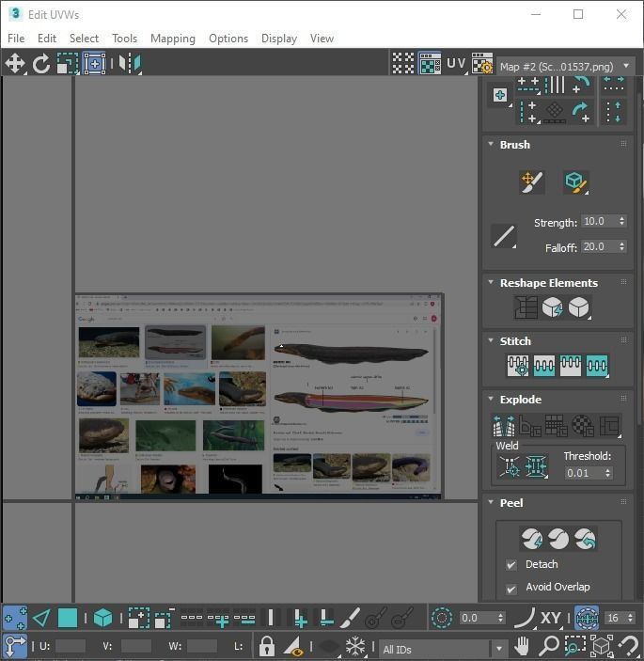Open the Display menu
644x661 pixels.
pos(279,39)
